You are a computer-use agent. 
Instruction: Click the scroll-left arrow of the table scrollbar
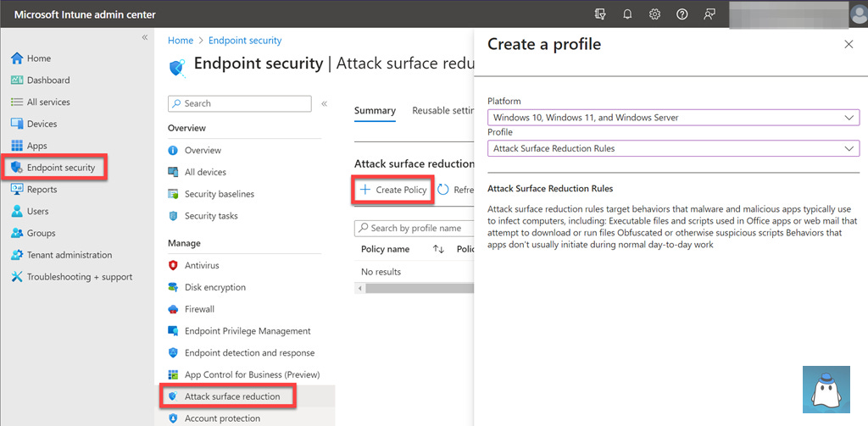tap(359, 288)
